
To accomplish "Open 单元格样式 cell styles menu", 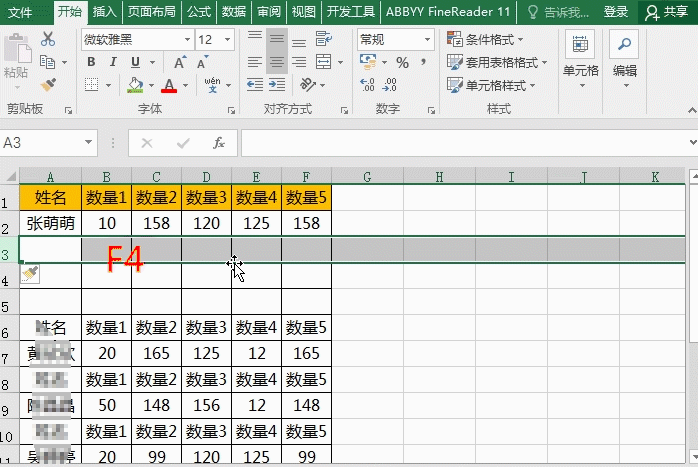I will coord(491,85).
